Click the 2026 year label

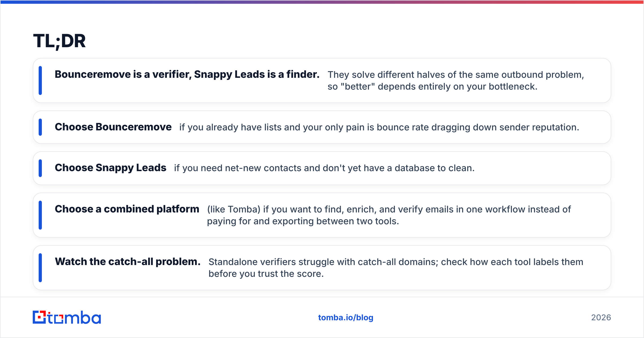(601, 318)
